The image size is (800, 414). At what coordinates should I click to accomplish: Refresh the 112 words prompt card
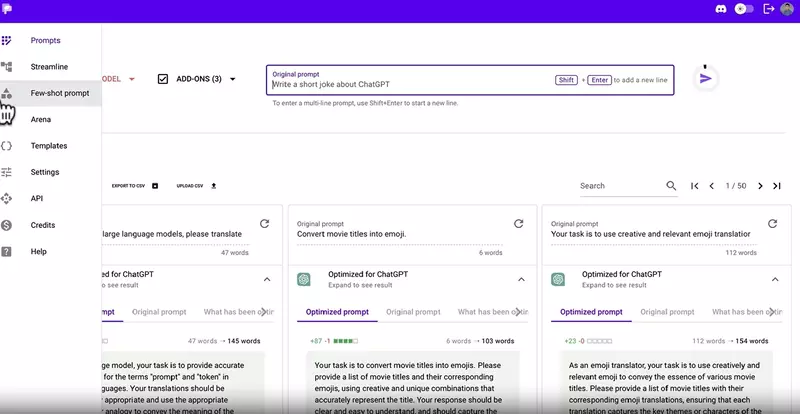(772, 224)
